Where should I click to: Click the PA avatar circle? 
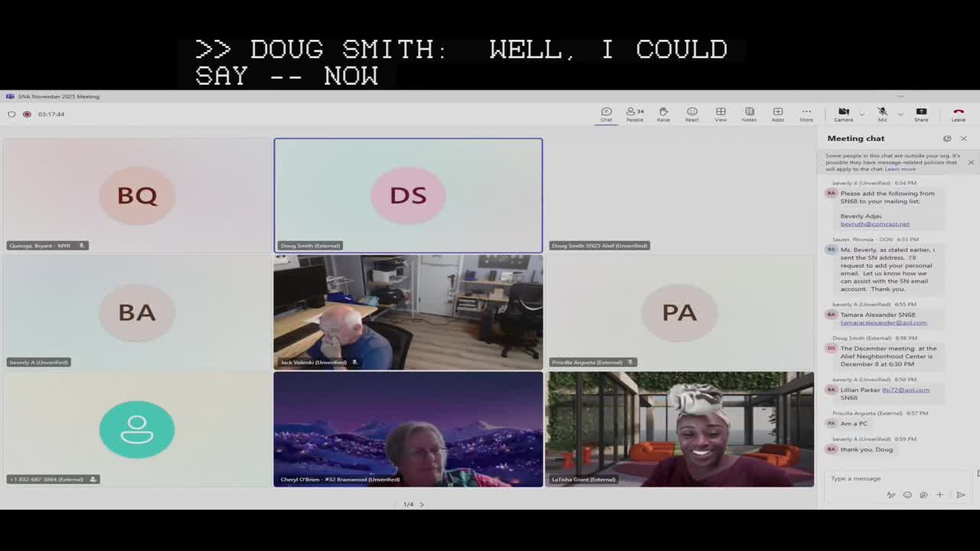679,312
